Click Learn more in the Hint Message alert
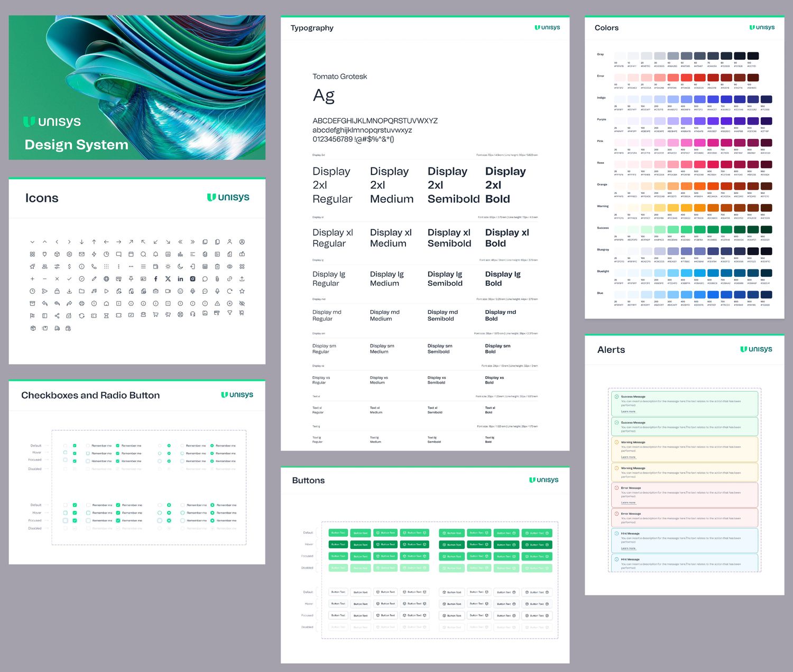The width and height of the screenshot is (793, 672). pyautogui.click(x=628, y=548)
